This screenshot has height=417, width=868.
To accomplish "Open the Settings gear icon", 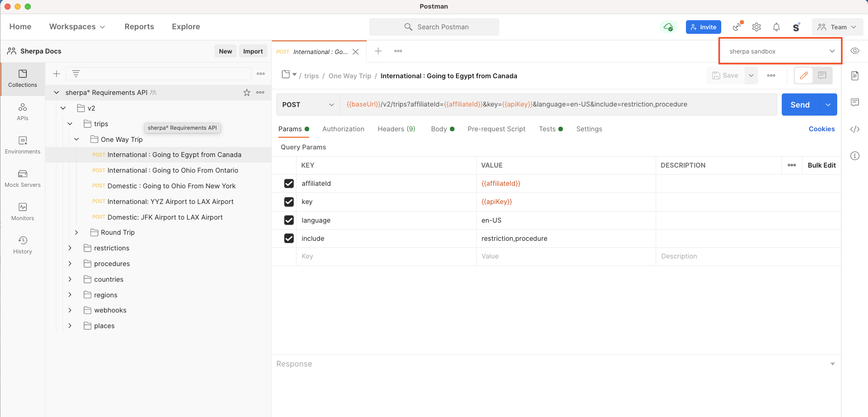I will (x=757, y=27).
